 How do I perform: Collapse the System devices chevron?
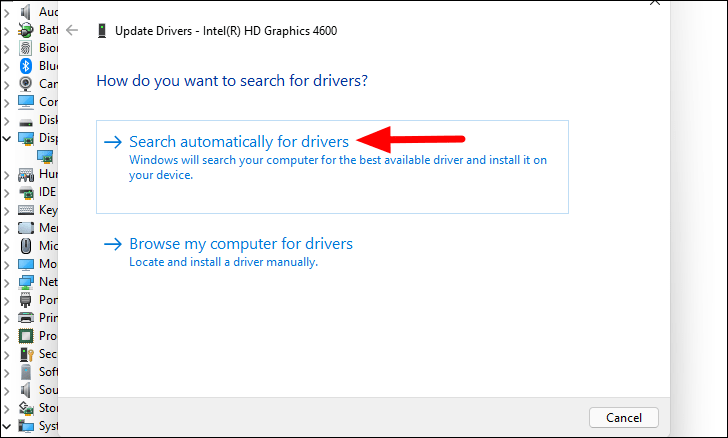pos(6,426)
